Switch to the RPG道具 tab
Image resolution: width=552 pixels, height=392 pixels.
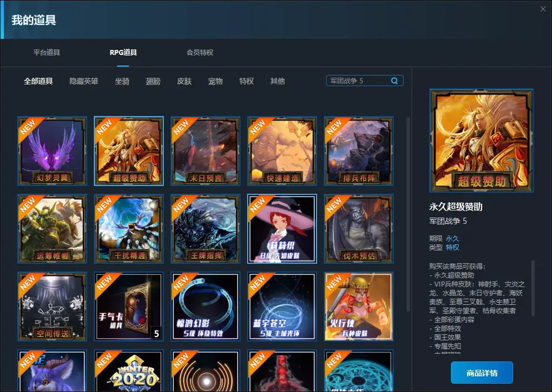(x=123, y=52)
